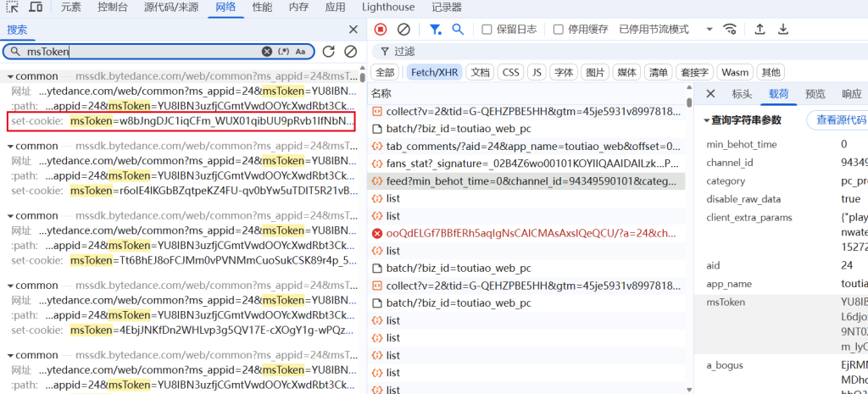The height and width of the screenshot is (394, 868).
Task: Click the import HAR upload icon
Action: [759, 29]
